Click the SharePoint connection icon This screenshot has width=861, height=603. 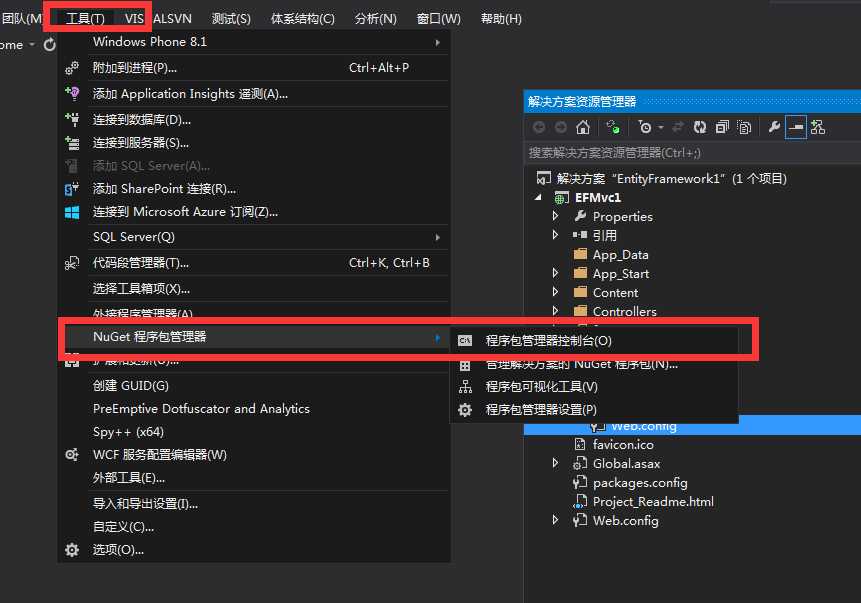[x=72, y=189]
